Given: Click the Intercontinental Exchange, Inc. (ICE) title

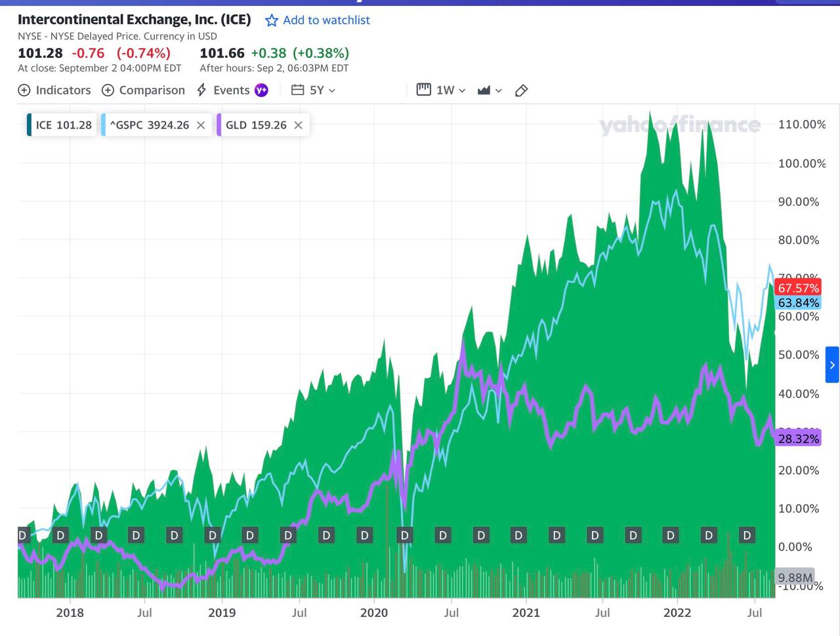Looking at the screenshot, I should click(135, 20).
